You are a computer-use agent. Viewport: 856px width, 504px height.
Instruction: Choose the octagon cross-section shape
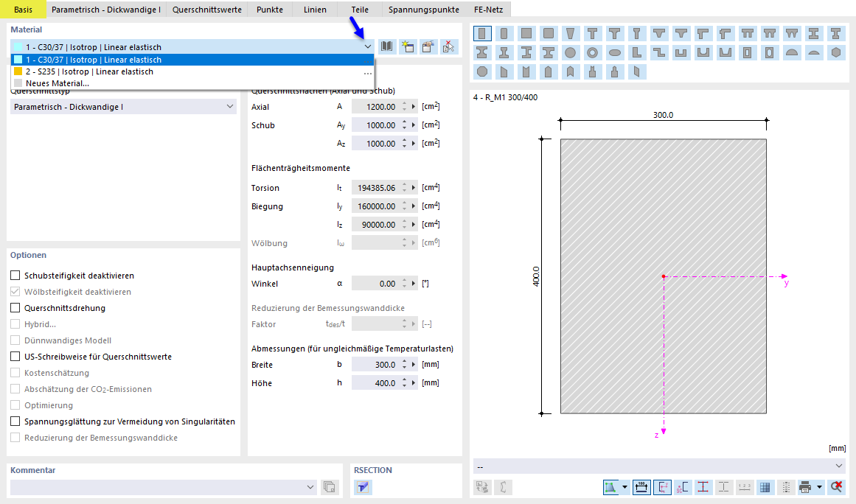[x=482, y=71]
